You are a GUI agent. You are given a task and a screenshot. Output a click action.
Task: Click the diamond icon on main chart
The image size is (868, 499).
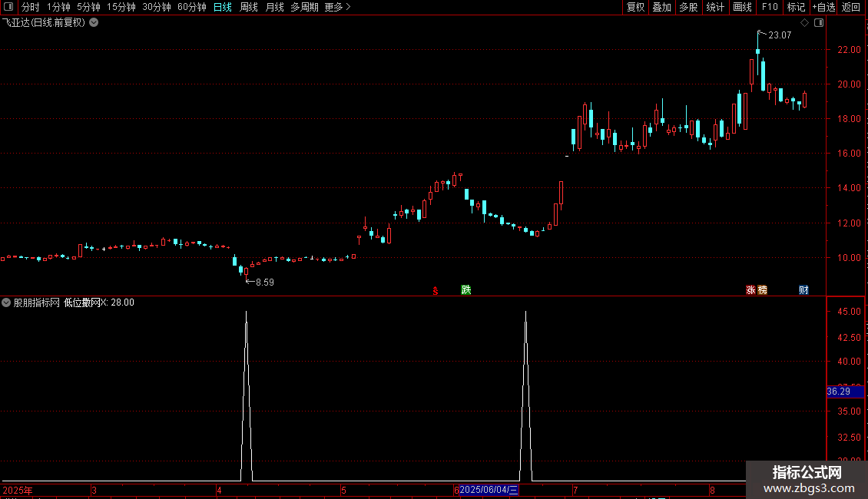click(x=805, y=23)
